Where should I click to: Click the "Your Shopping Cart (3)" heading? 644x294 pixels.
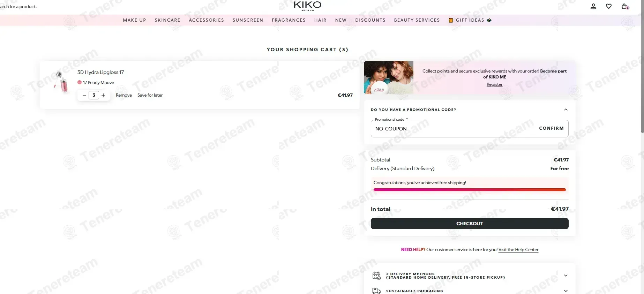coord(307,50)
